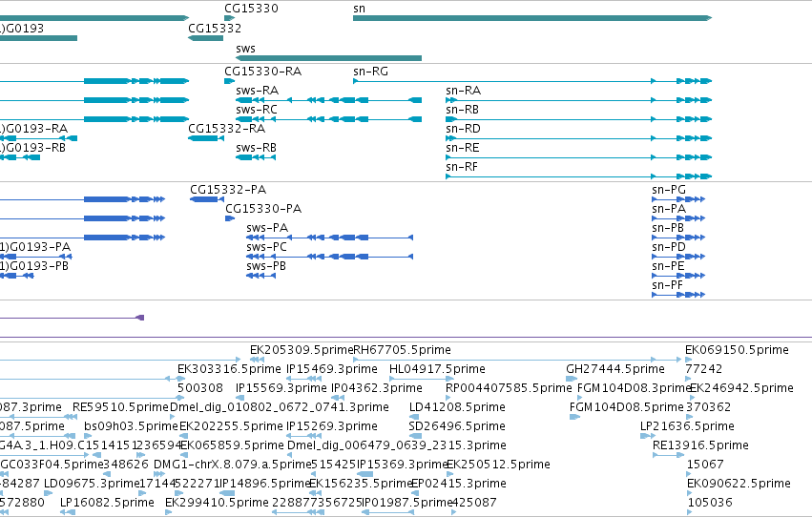
Task: Select EST EK090622.5prime
Action: (690, 494)
